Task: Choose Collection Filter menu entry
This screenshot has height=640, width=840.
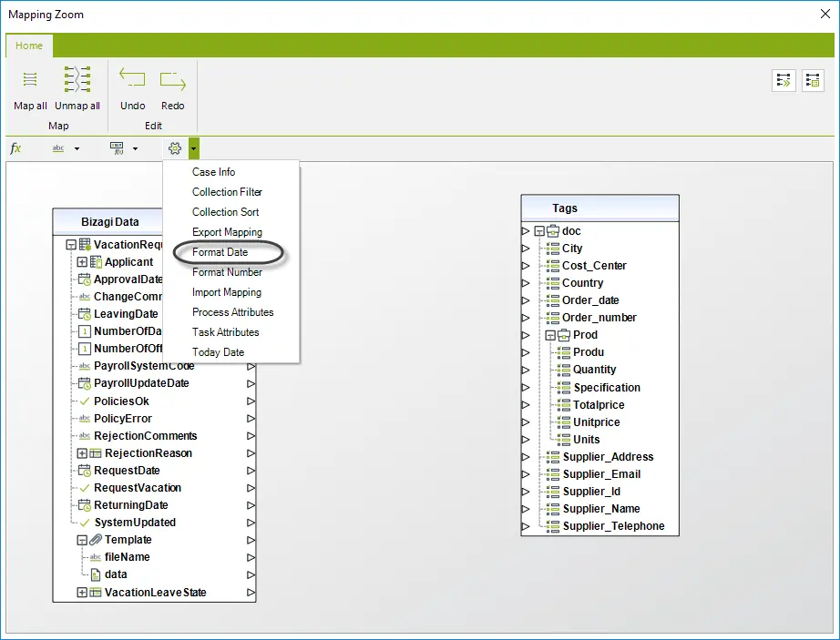Action: coord(227,191)
